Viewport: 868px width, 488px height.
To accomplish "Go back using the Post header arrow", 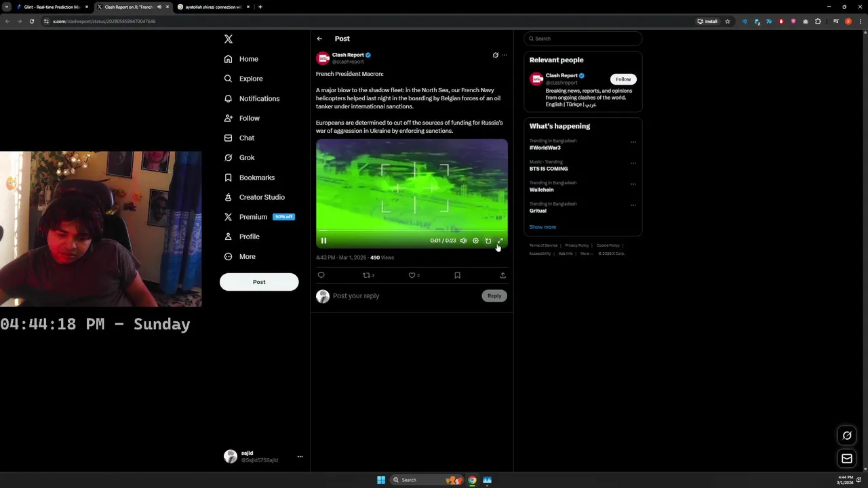I will (x=319, y=39).
